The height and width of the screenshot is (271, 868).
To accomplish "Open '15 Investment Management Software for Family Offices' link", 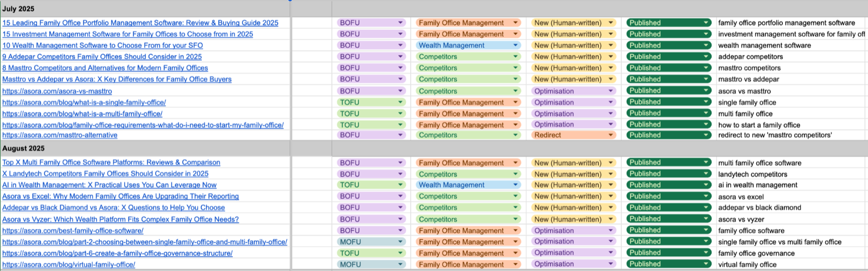I will [127, 34].
